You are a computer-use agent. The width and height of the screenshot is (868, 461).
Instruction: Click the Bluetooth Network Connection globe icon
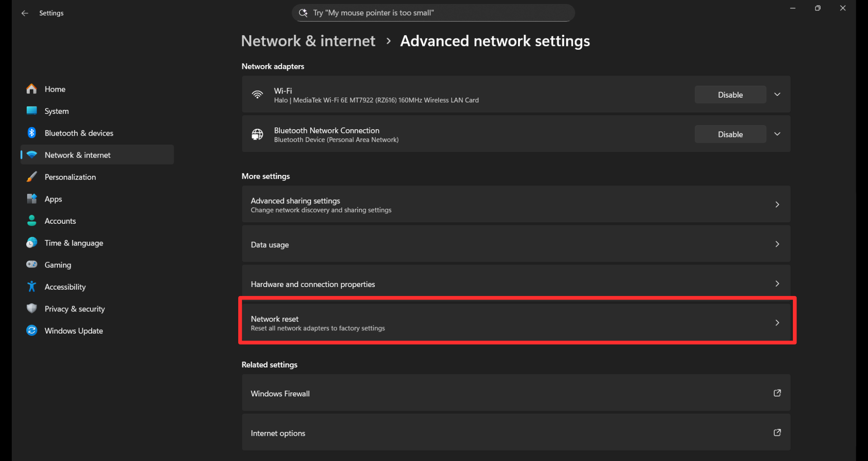(257, 134)
